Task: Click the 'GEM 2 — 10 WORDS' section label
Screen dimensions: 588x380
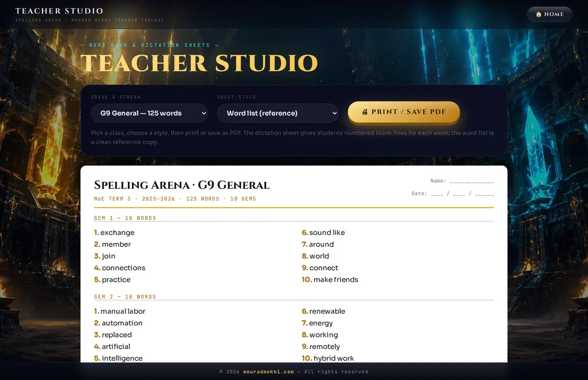Action: [125, 297]
